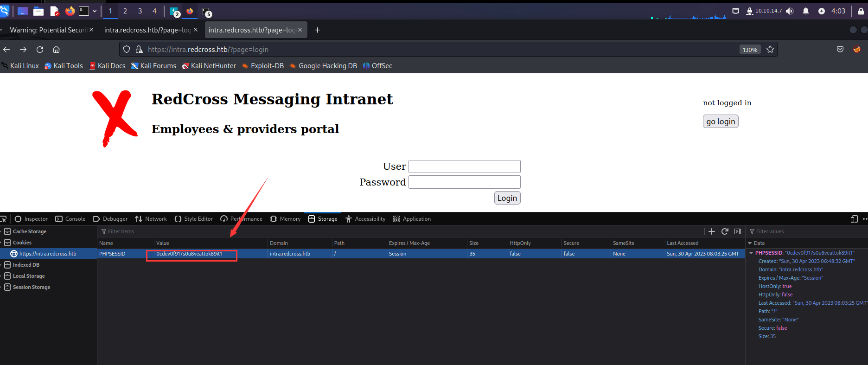The image size is (868, 365).
Task: Switch to workspace 3
Action: pyautogui.click(x=140, y=11)
